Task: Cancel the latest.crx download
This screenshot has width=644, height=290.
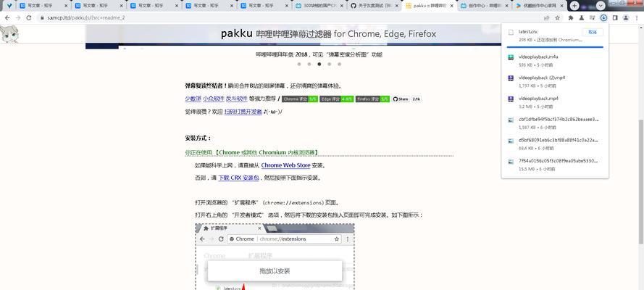Action: tap(593, 32)
